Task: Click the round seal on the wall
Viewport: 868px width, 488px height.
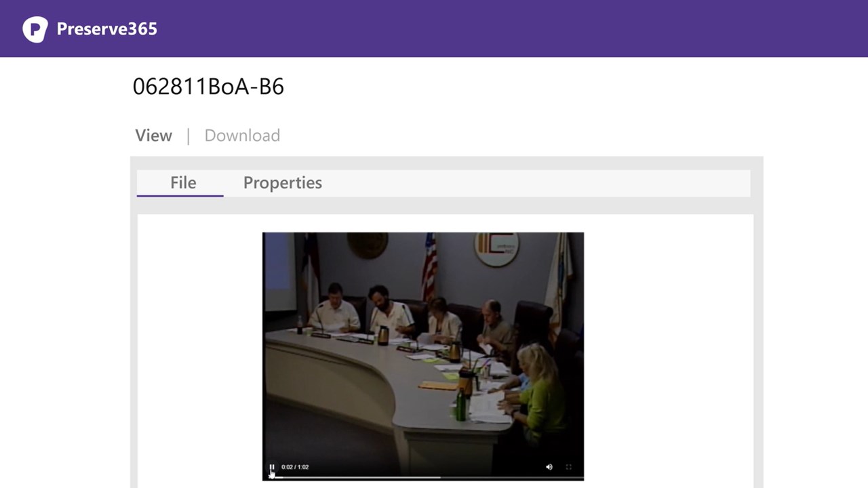Action: [368, 245]
